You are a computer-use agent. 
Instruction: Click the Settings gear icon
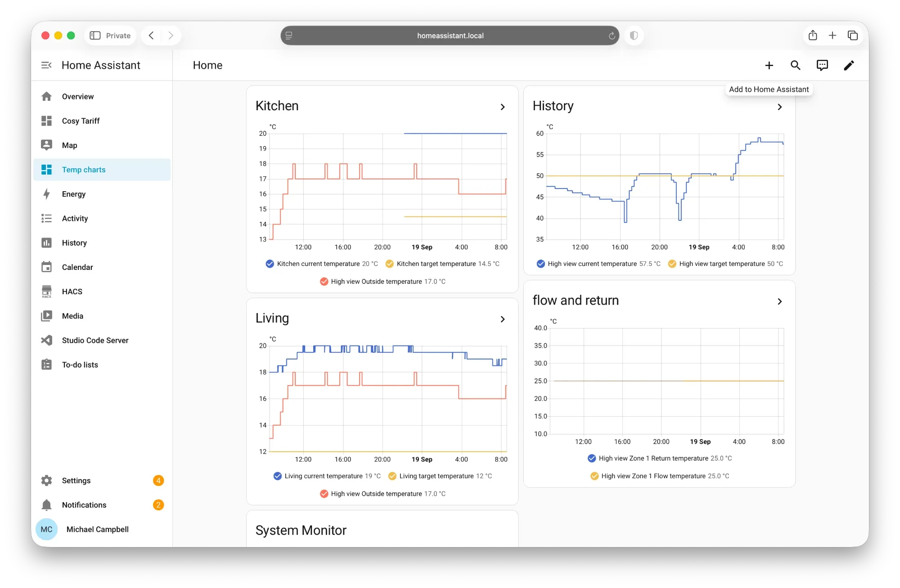tap(46, 480)
